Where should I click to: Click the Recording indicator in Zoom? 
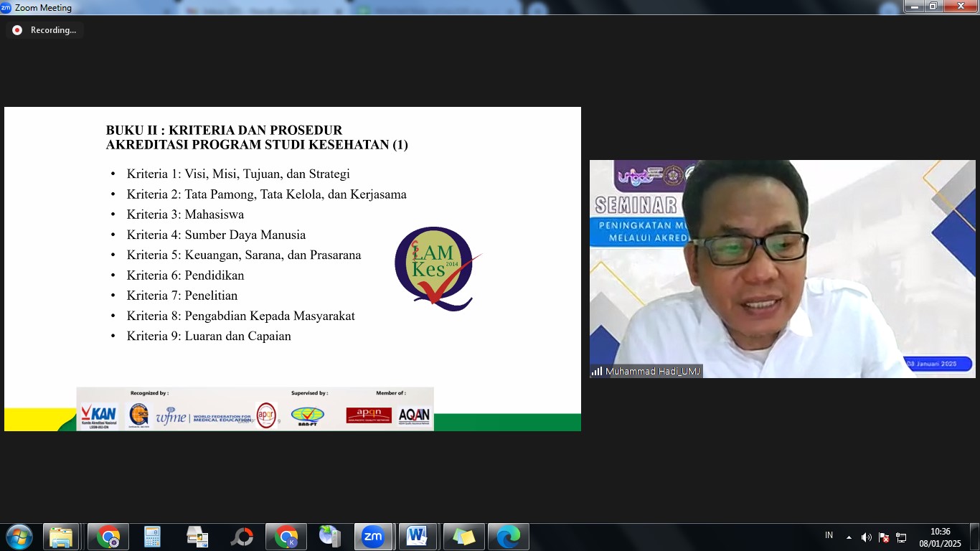45,30
